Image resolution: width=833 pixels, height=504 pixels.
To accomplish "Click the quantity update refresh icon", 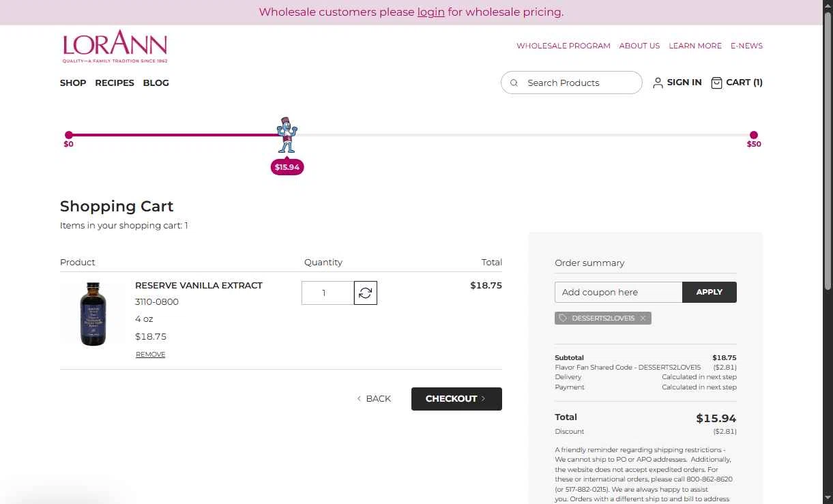I will (x=366, y=293).
